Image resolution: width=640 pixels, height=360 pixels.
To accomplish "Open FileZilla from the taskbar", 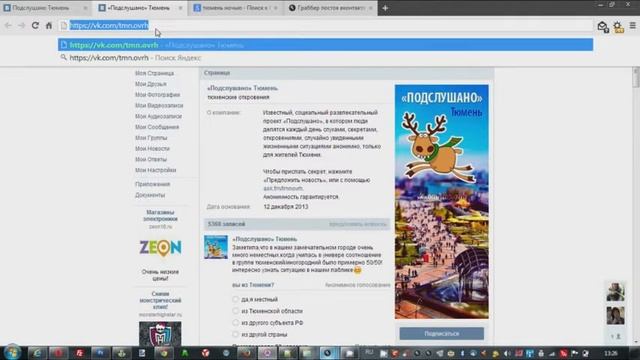I will pos(80,353).
